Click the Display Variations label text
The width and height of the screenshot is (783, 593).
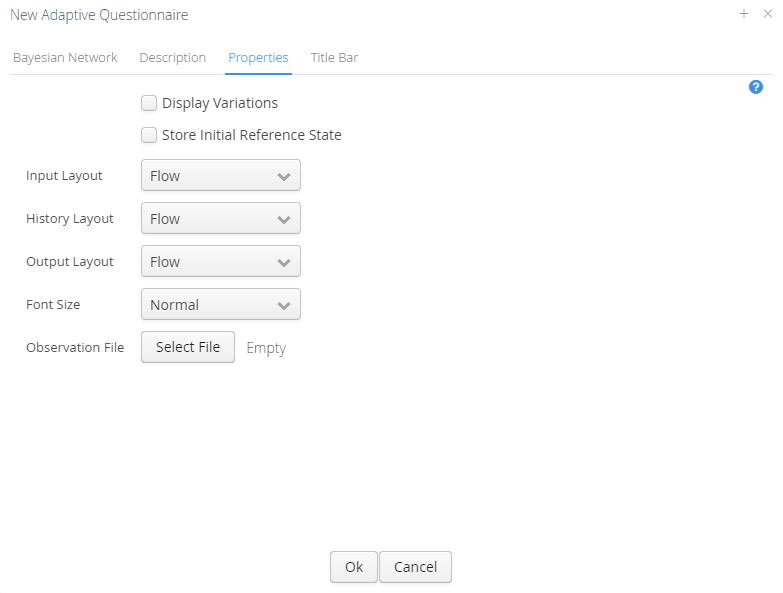pos(220,103)
